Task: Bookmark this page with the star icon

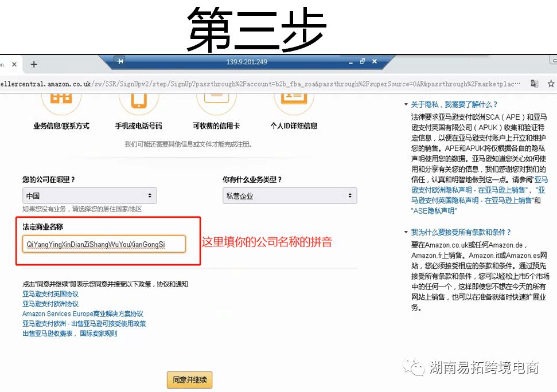Action: point(551,83)
